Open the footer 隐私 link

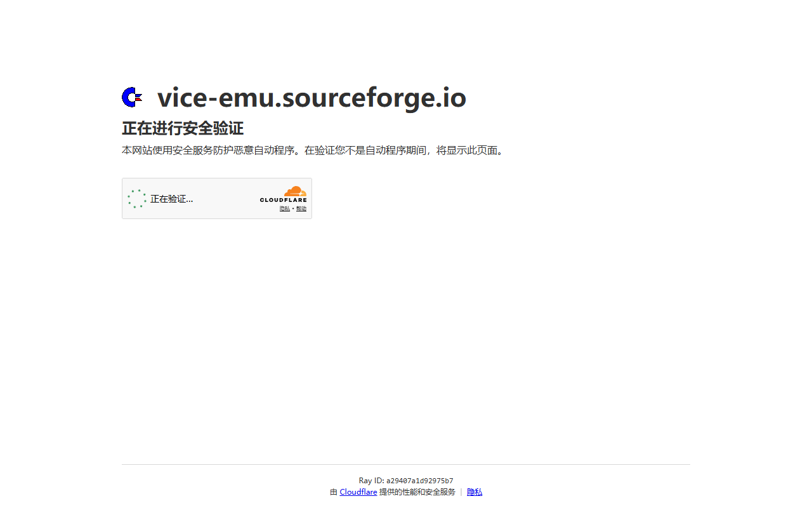(x=475, y=492)
